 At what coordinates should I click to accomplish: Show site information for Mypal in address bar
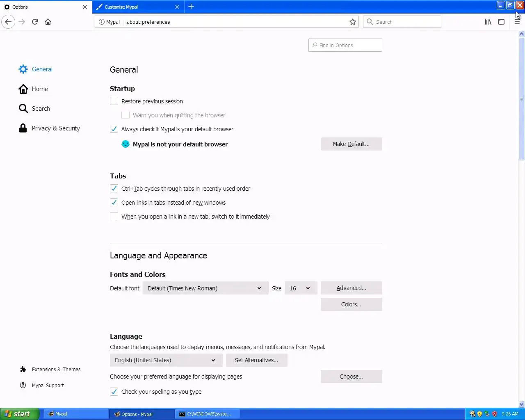[110, 22]
